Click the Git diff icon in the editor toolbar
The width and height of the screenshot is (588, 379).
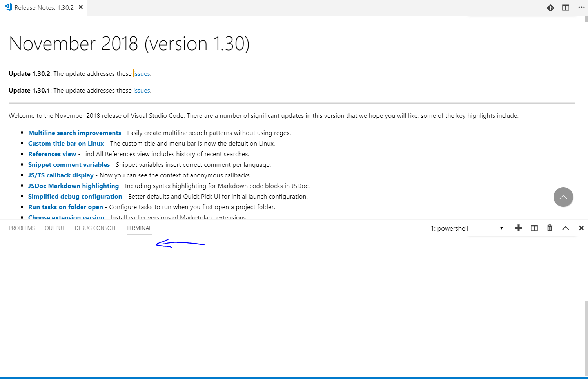coord(550,7)
